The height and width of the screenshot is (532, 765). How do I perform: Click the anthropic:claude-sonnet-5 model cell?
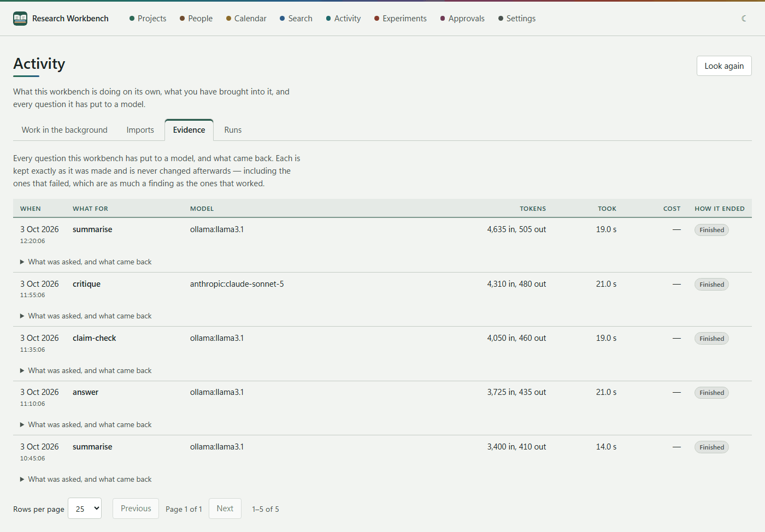click(237, 284)
